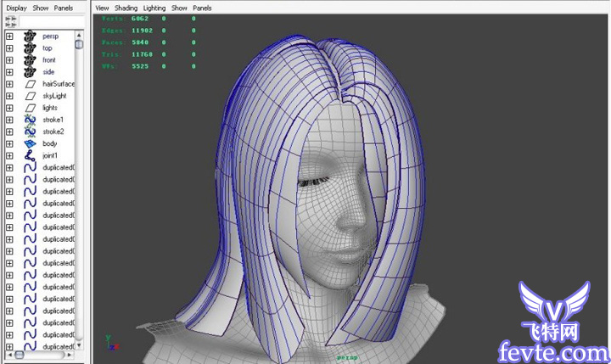Image resolution: width=611 pixels, height=364 pixels.
Task: Click the outliner vertical scrollbar up arrow
Action: (x=79, y=35)
